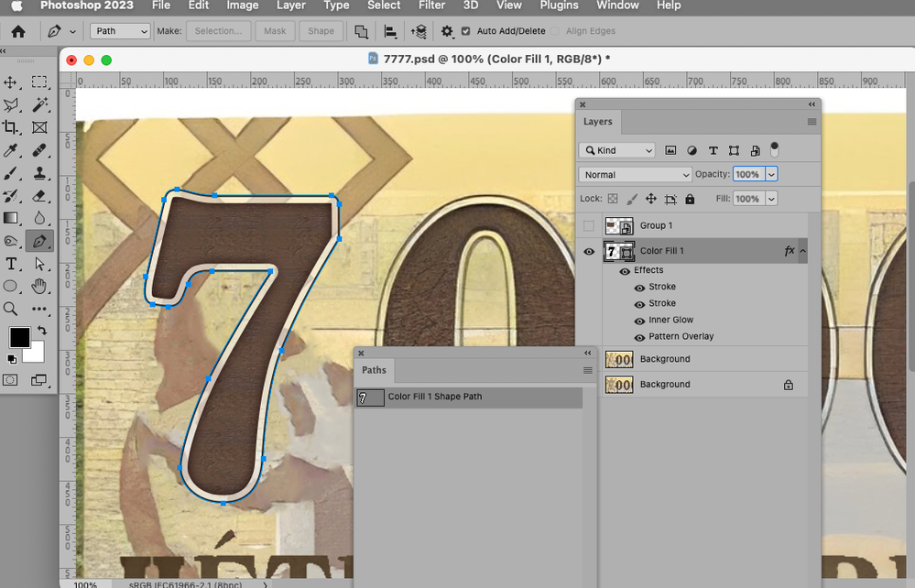Image resolution: width=915 pixels, height=588 pixels.
Task: Open the path operations settings gear
Action: [447, 30]
